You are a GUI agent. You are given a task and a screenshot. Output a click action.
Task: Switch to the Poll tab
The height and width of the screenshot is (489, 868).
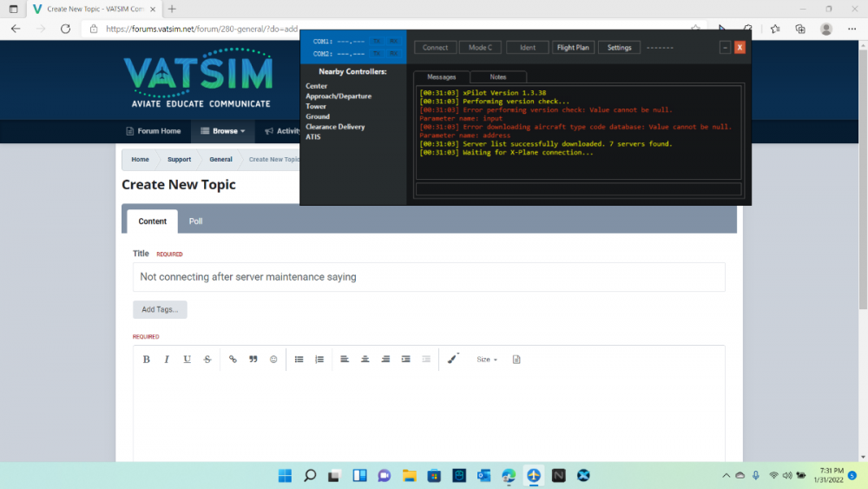click(195, 221)
